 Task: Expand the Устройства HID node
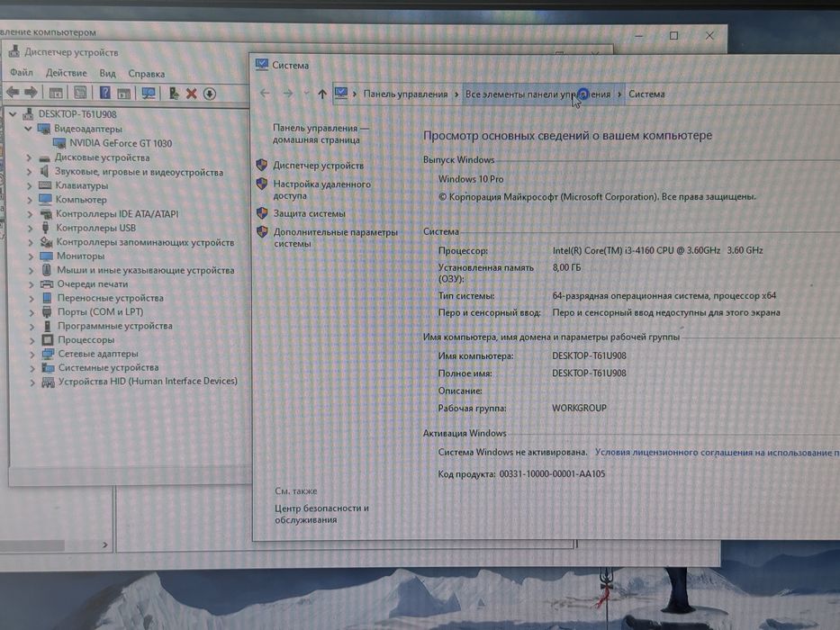[x=32, y=382]
